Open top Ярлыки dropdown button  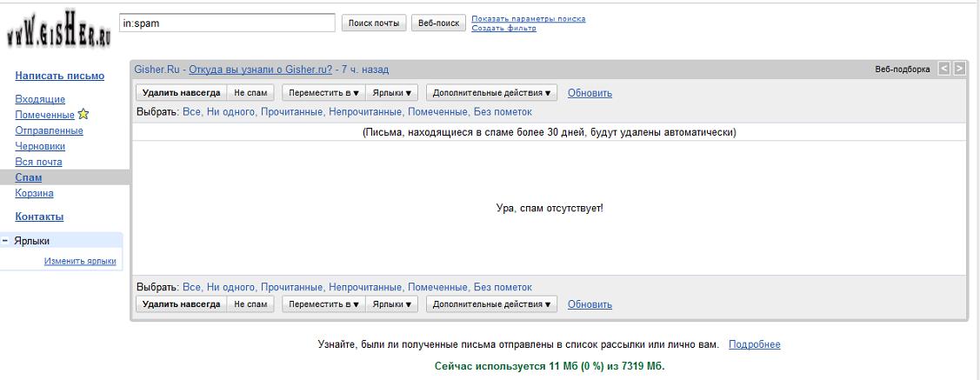click(x=391, y=93)
